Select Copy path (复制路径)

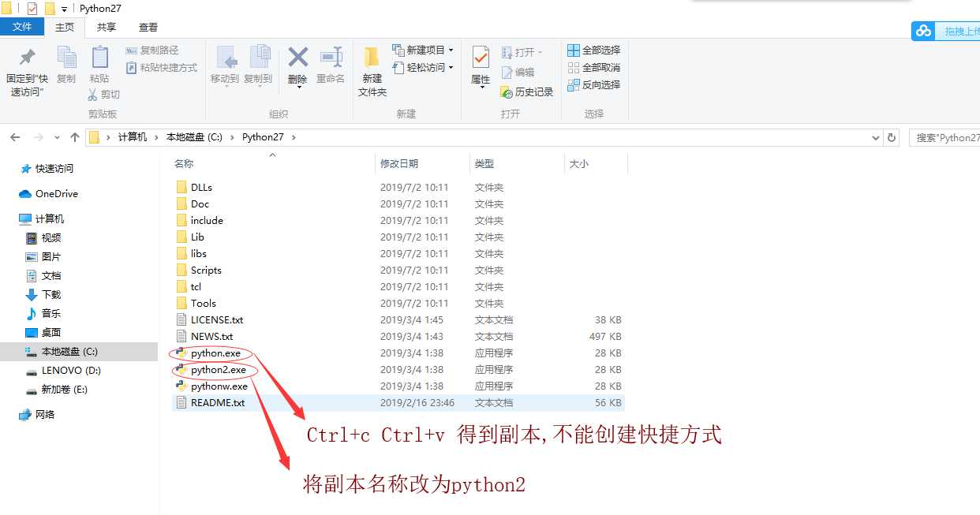(x=152, y=50)
